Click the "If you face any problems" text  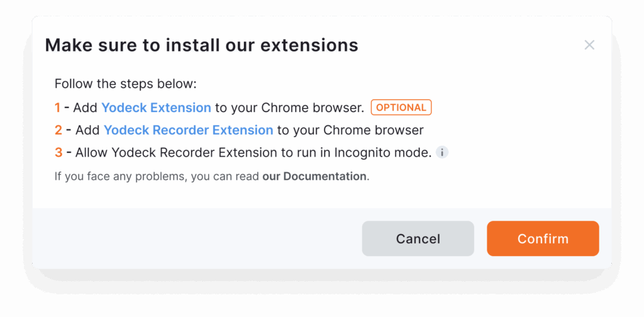pyautogui.click(x=119, y=176)
